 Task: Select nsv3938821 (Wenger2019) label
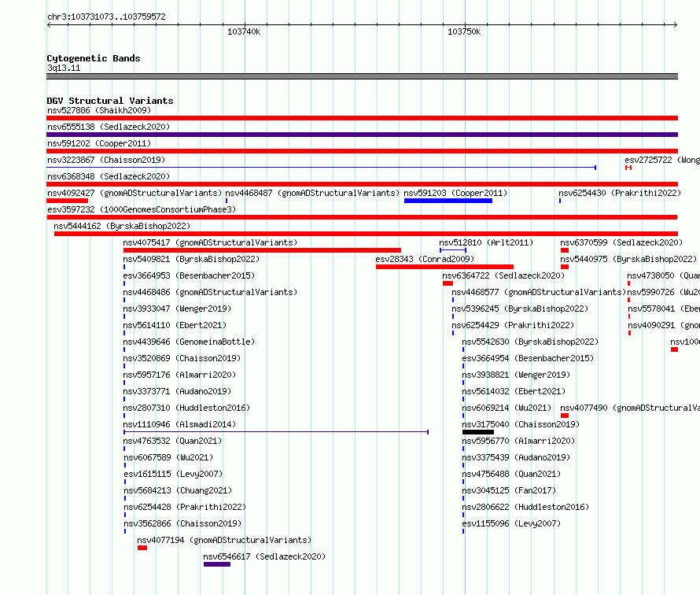tap(516, 375)
